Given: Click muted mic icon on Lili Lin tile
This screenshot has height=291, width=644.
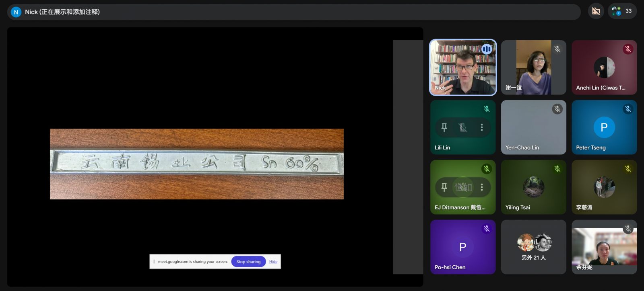Looking at the screenshot, I should coord(487,109).
